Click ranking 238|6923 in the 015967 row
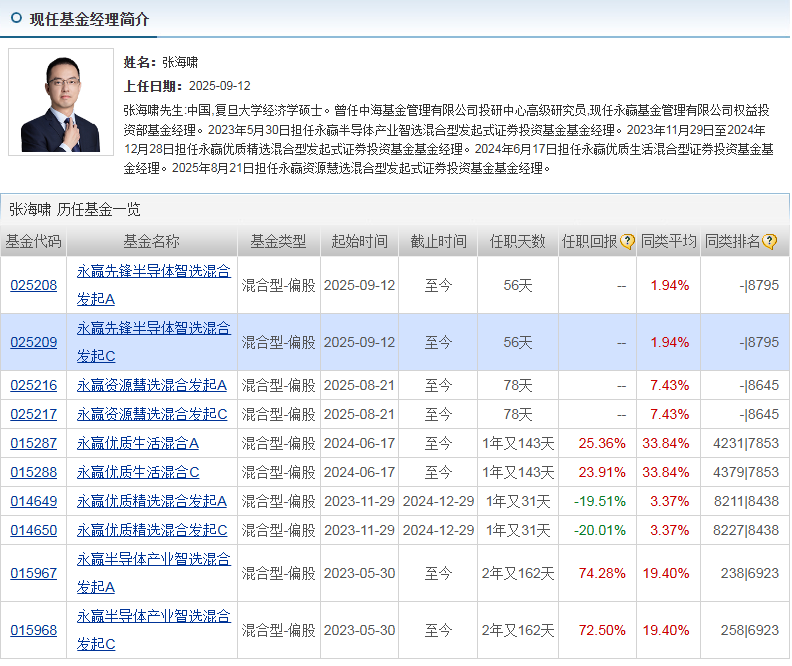Viewport: 792px width, 666px height. [750, 574]
